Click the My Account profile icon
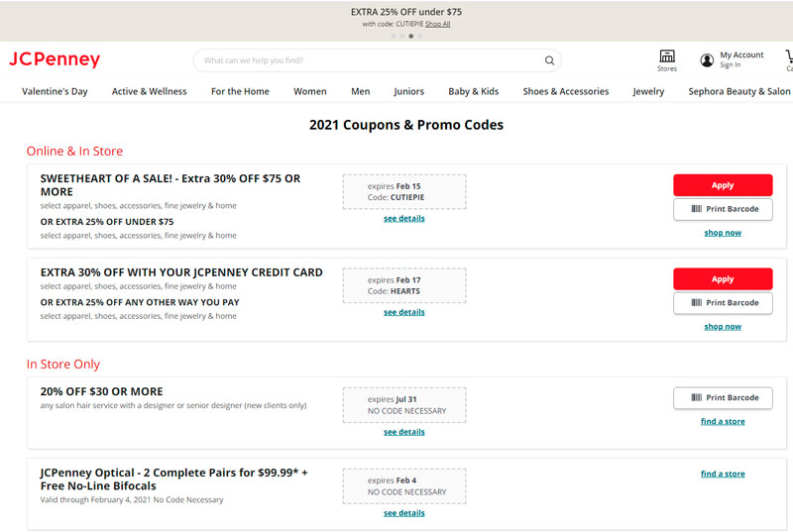The image size is (793, 532). coord(707,60)
